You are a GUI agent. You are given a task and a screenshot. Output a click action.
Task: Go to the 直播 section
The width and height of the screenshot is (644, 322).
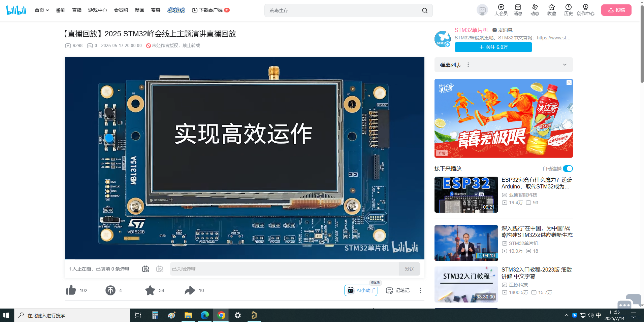click(x=77, y=10)
